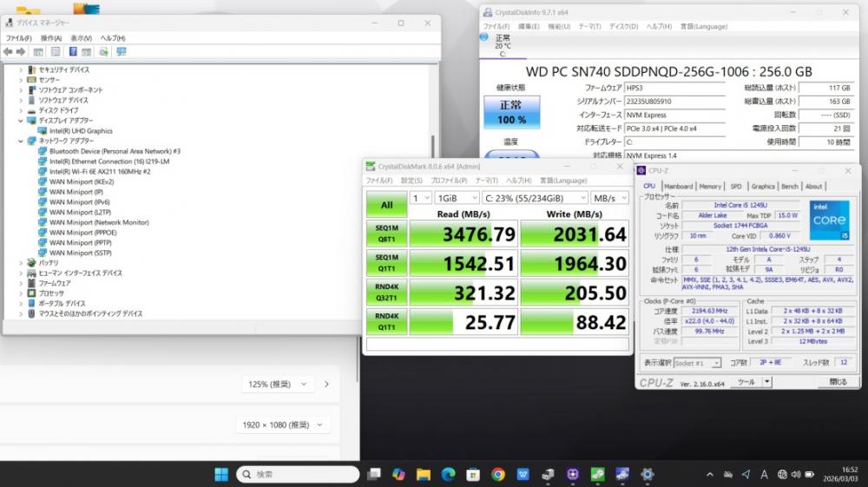Open the test count '1' dropdown in CrystalDiskMark
Image resolution: width=868 pixels, height=487 pixels.
(x=421, y=198)
